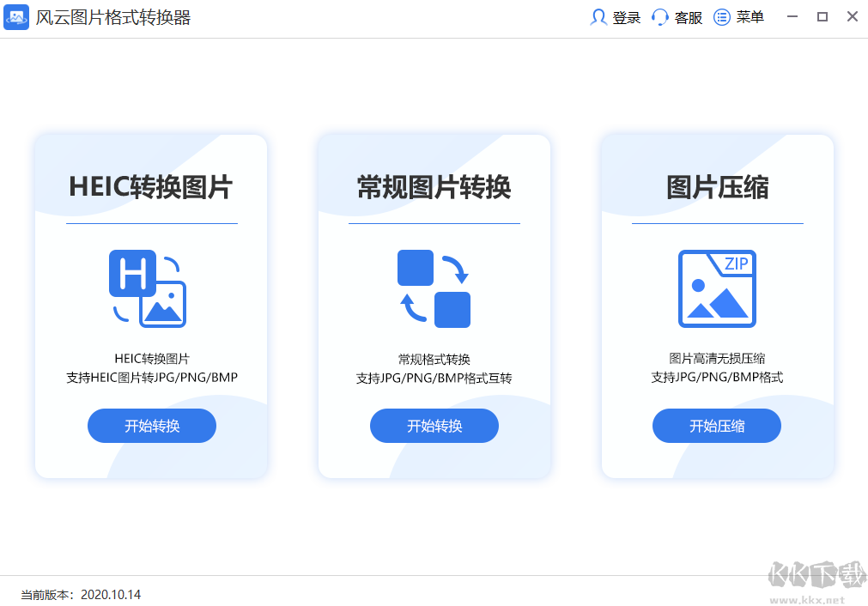Minimize the application window
The image size is (868, 606).
click(x=793, y=16)
